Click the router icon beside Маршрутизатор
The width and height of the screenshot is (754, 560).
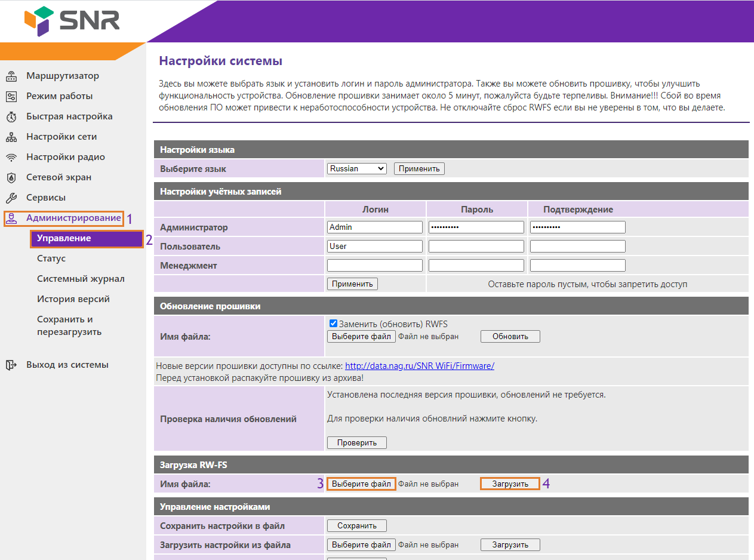[x=11, y=76]
